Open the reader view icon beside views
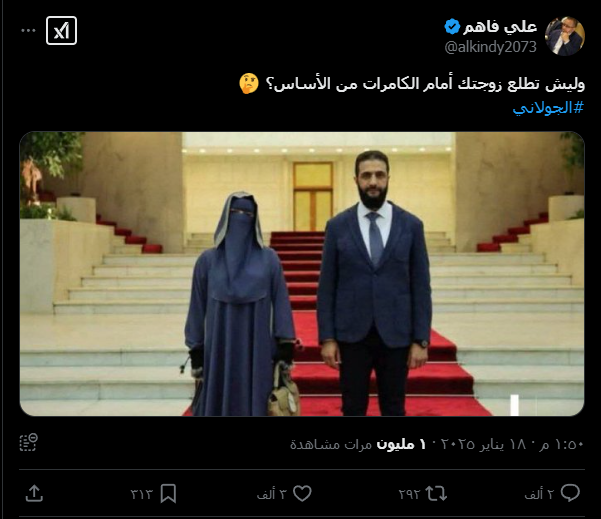This screenshot has width=601, height=519. tap(29, 443)
